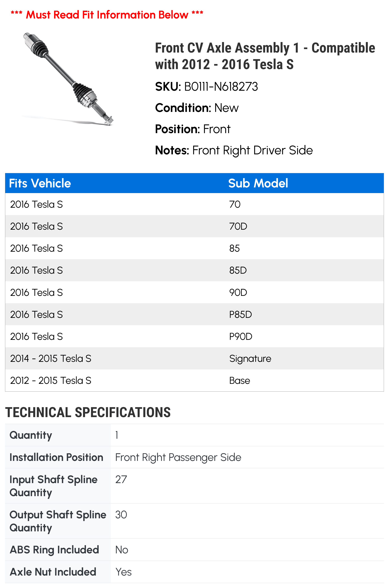The height and width of the screenshot is (588, 389).
Task: Click the Fits Vehicle column header
Action: 40,183
